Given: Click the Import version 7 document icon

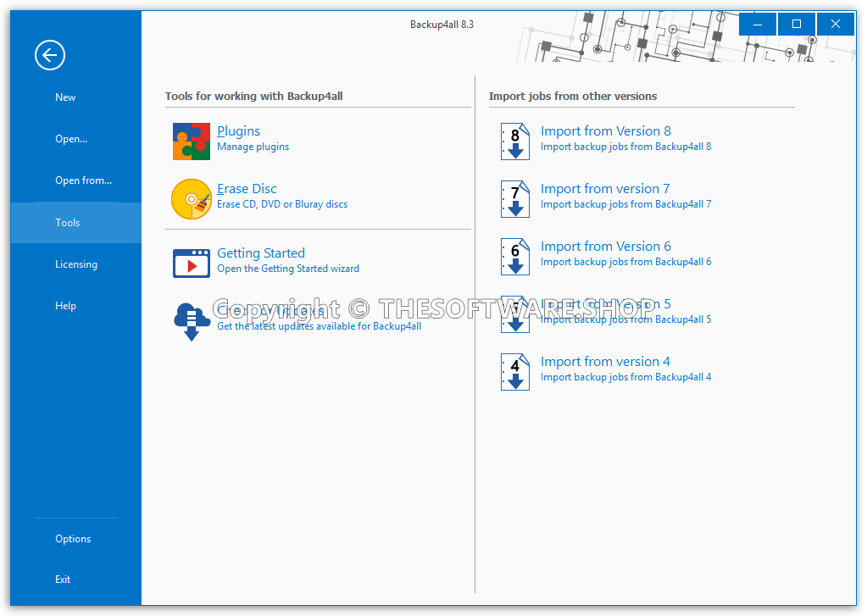Looking at the screenshot, I should pyautogui.click(x=514, y=199).
